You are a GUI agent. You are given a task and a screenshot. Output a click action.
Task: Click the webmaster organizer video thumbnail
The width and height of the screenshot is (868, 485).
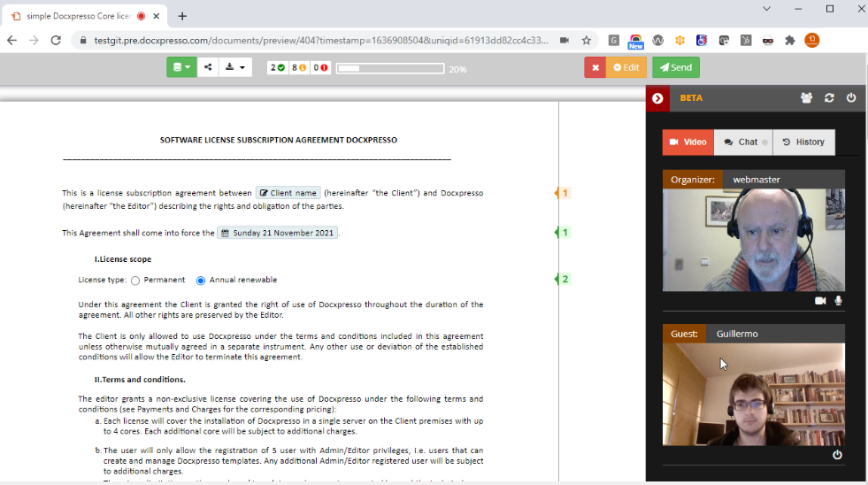(x=753, y=240)
